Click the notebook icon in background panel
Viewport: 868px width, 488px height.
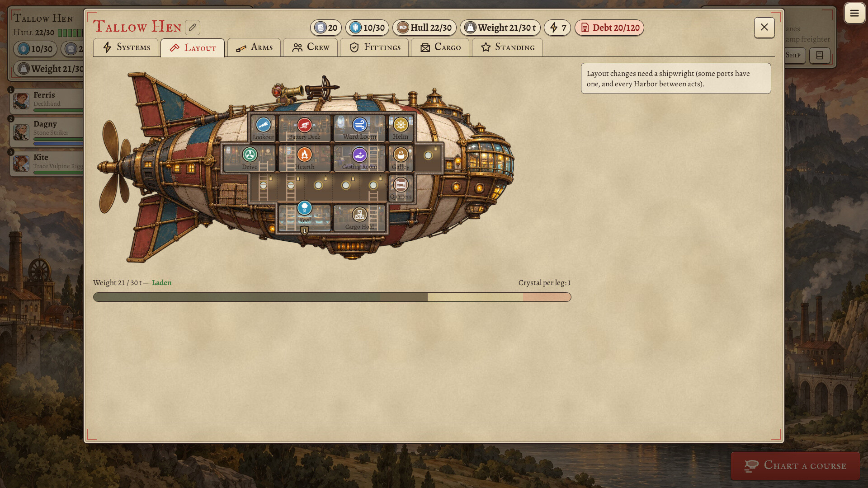coord(820,56)
